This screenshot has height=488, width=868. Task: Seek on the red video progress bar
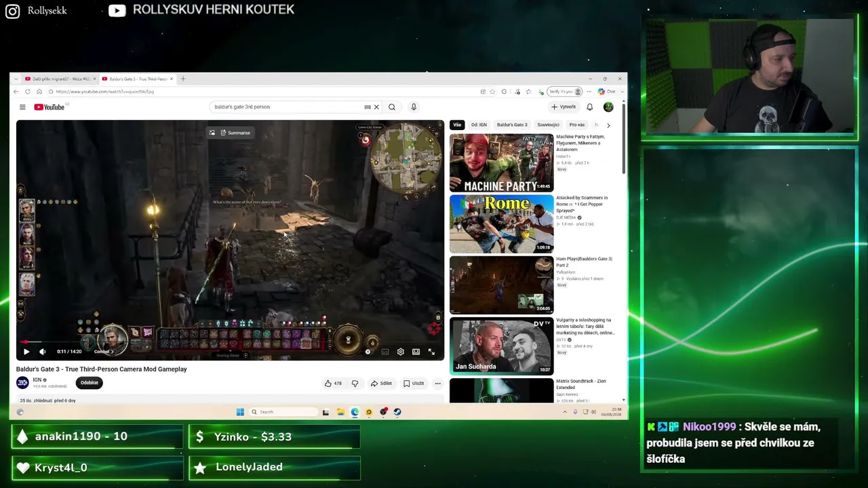230,342
